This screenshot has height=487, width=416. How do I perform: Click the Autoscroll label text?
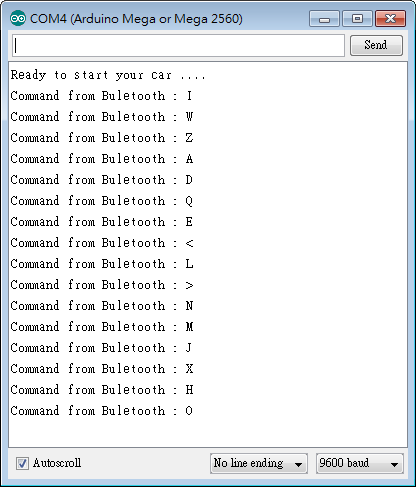[x=57, y=463]
